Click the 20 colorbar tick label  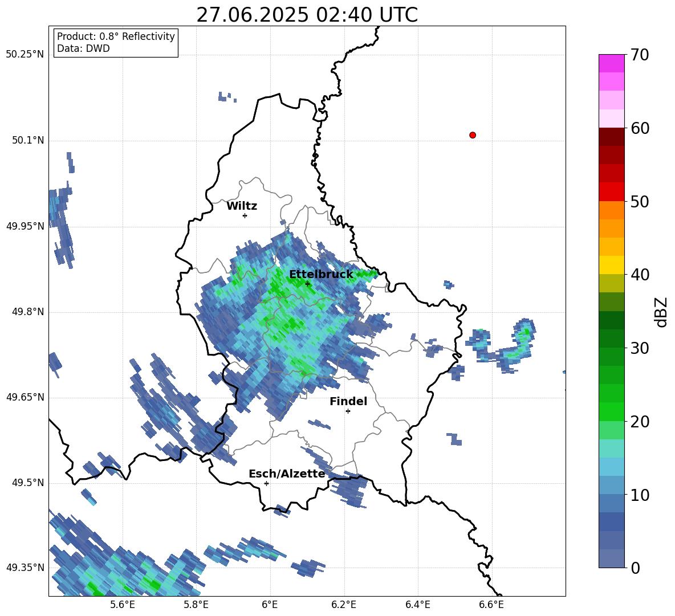click(x=640, y=422)
